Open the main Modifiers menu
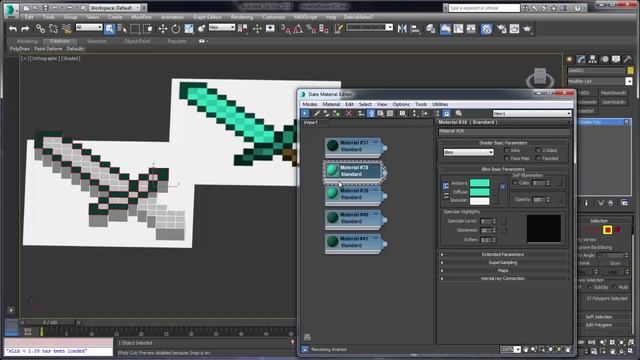The image size is (640, 360). pos(141,17)
